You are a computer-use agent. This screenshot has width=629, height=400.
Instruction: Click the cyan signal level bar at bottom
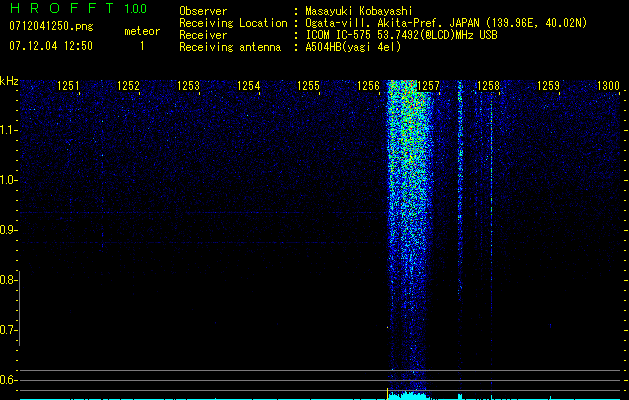point(409,396)
